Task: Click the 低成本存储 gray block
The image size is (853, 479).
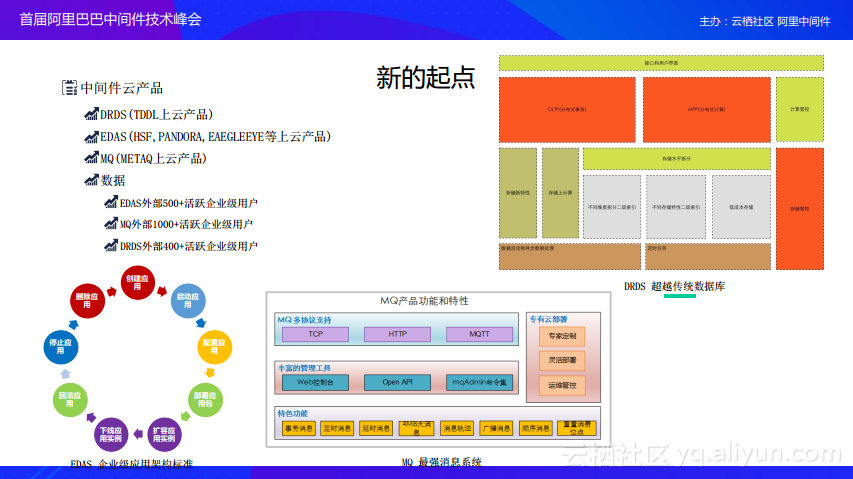Action: (741, 207)
